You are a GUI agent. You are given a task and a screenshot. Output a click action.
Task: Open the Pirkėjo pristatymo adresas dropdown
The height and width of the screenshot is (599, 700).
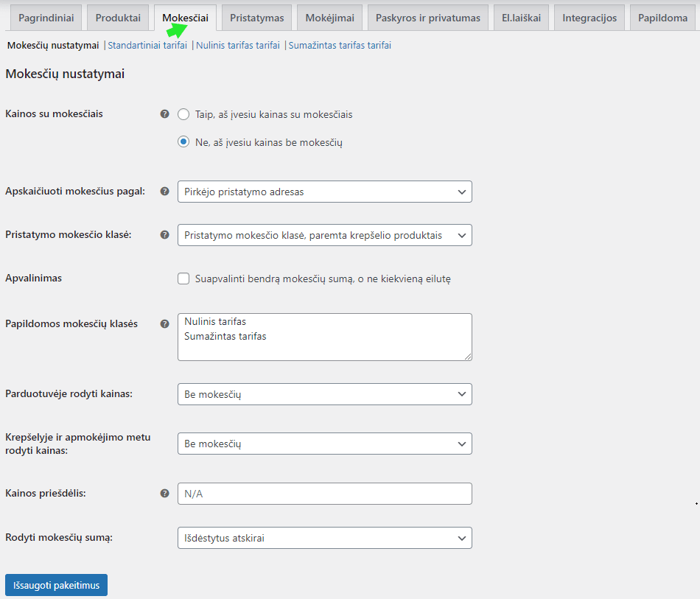tap(324, 192)
